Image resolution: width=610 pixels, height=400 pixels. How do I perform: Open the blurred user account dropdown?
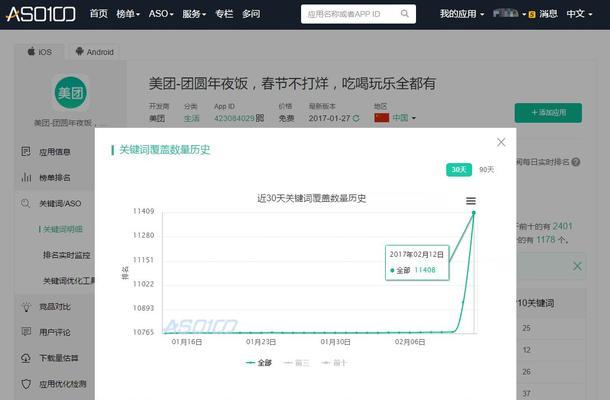coord(509,14)
